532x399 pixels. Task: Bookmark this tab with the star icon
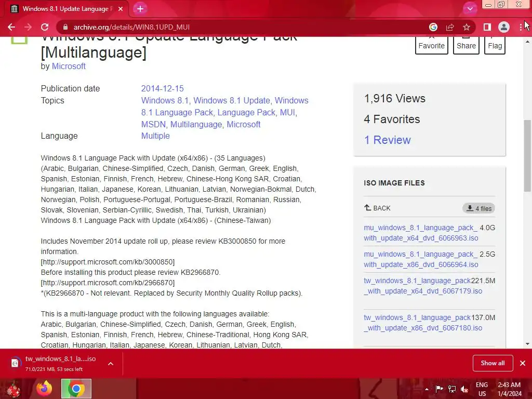[x=467, y=27]
